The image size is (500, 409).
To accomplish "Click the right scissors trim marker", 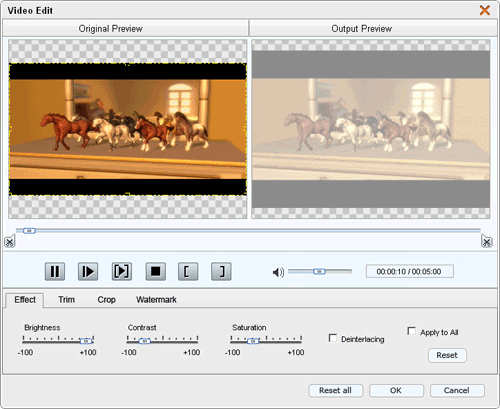I will 486,241.
